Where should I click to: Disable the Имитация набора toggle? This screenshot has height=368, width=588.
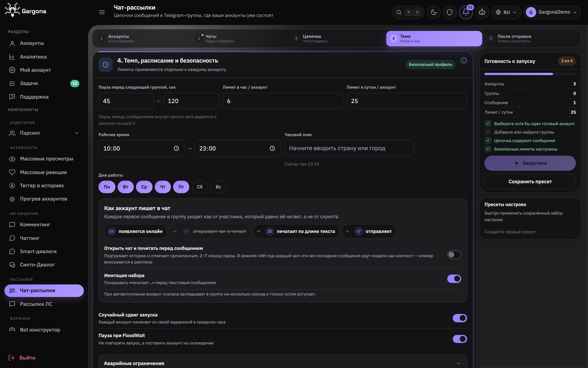tap(454, 279)
